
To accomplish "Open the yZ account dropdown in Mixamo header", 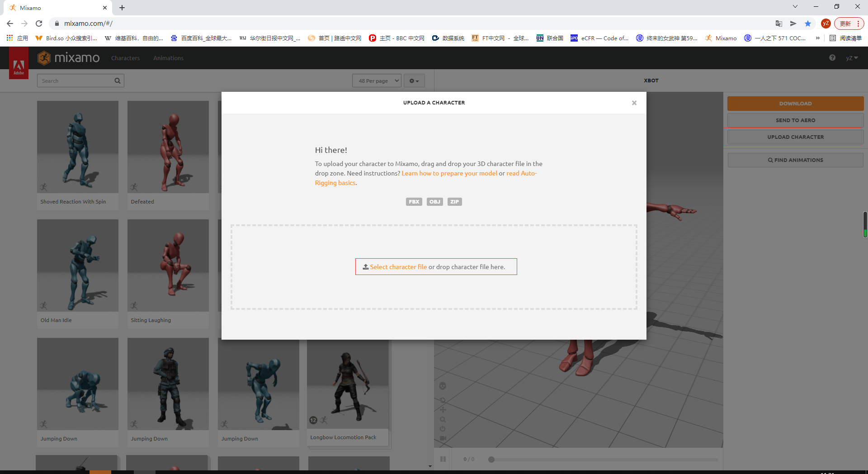I will pyautogui.click(x=852, y=58).
